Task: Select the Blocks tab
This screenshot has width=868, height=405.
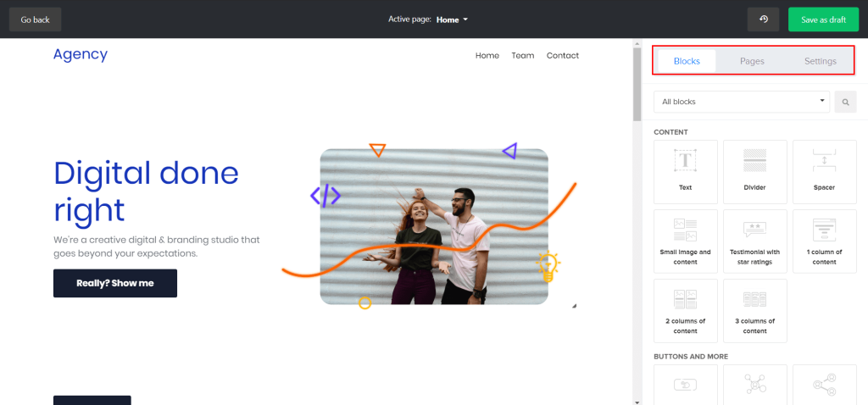Action: (x=686, y=61)
